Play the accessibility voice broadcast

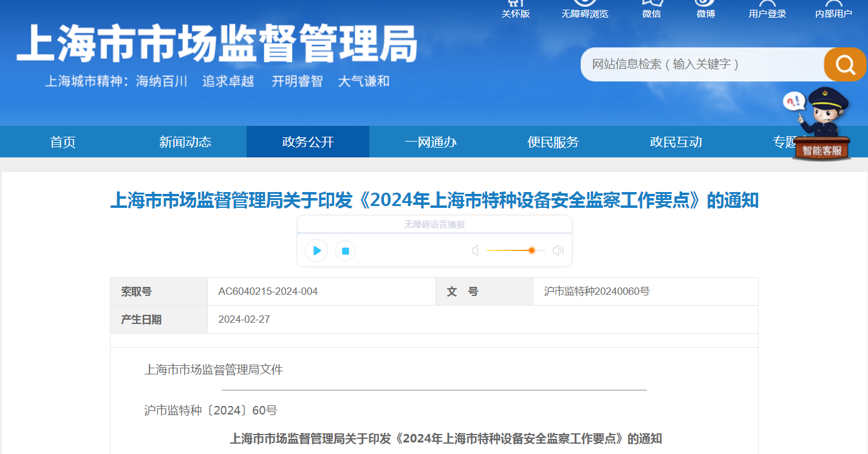click(316, 250)
